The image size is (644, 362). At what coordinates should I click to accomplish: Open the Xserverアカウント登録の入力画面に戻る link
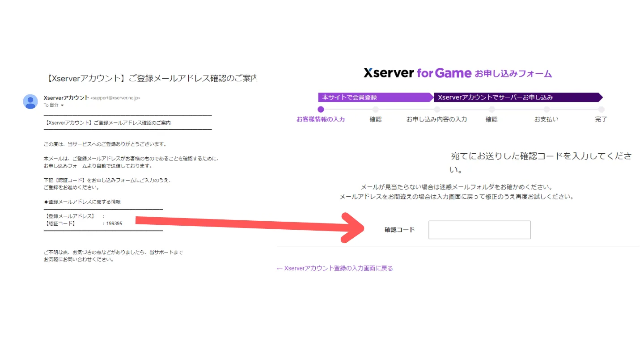335,268
